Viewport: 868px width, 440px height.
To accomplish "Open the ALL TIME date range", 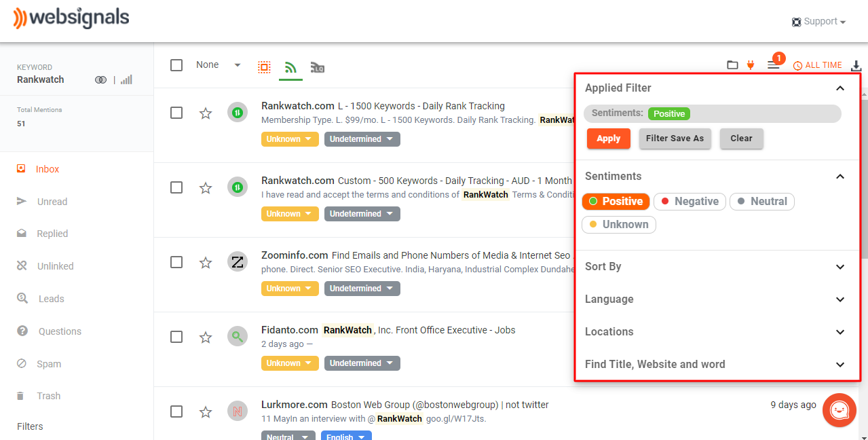I will coord(818,65).
